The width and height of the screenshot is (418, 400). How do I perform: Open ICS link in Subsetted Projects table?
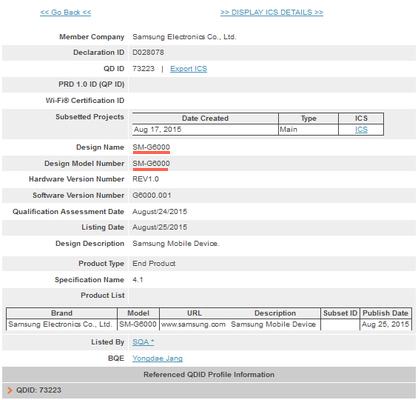(361, 130)
